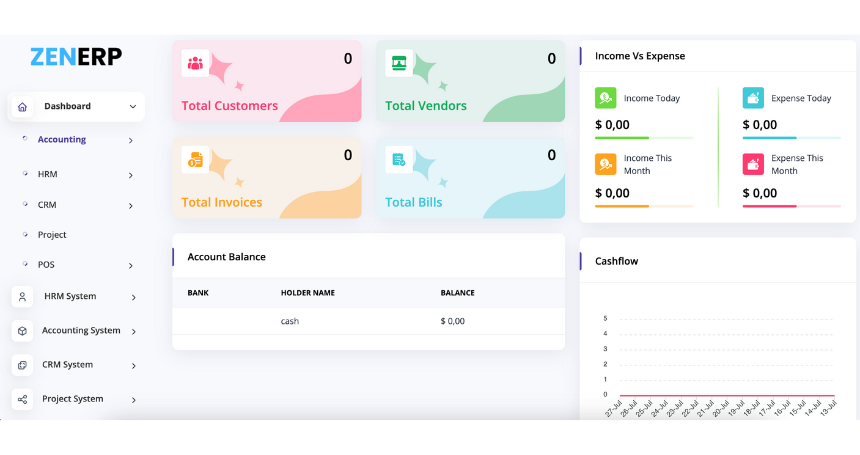Click the Project System share icon

[x=22, y=400]
